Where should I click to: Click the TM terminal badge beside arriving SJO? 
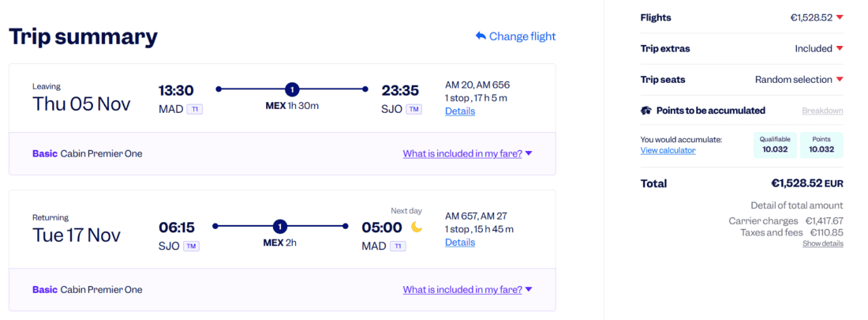click(x=413, y=109)
